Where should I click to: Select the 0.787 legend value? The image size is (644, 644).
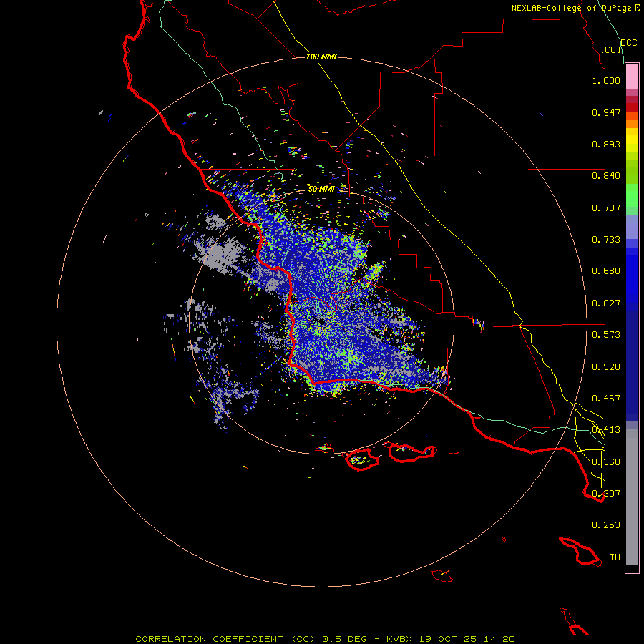point(606,208)
